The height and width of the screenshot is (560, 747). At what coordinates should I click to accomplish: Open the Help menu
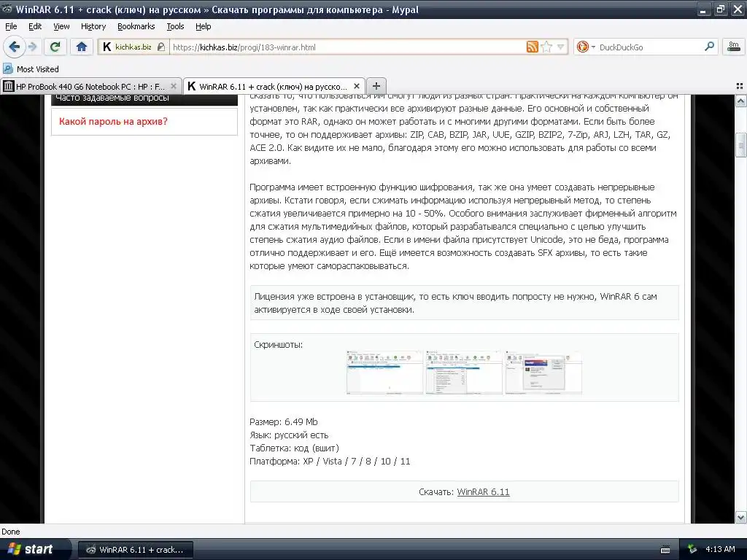point(203,26)
